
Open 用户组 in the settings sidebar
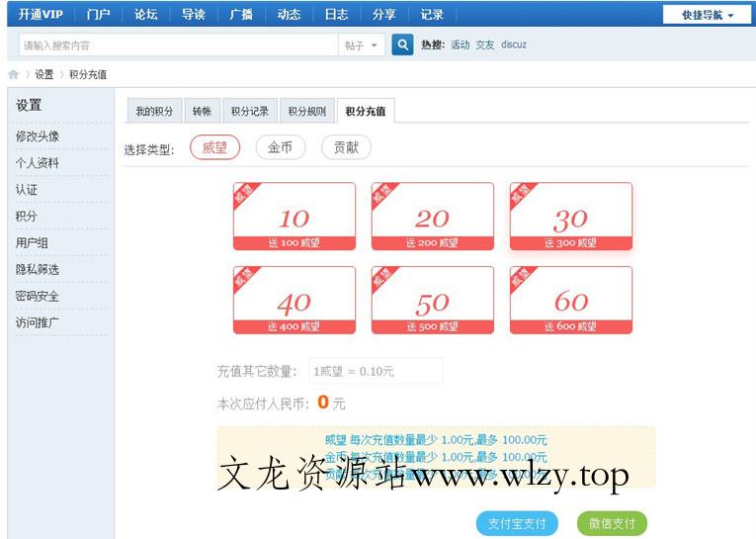click(32, 242)
